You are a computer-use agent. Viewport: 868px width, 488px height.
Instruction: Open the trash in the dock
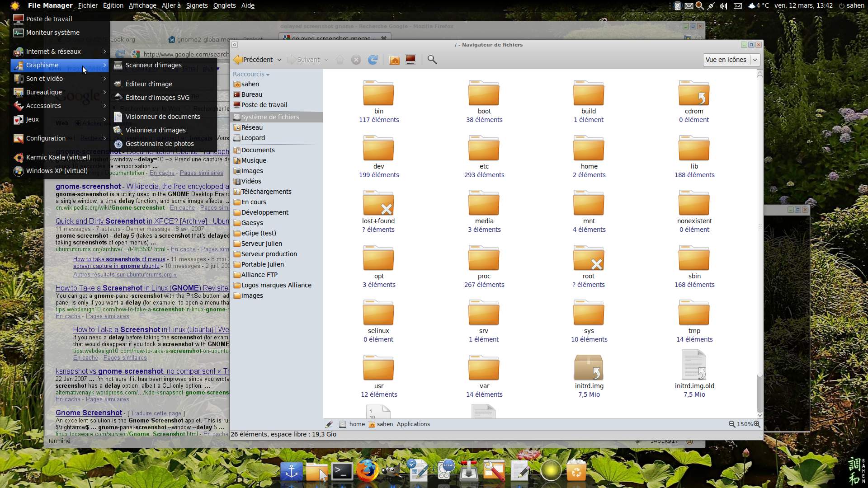click(576, 471)
